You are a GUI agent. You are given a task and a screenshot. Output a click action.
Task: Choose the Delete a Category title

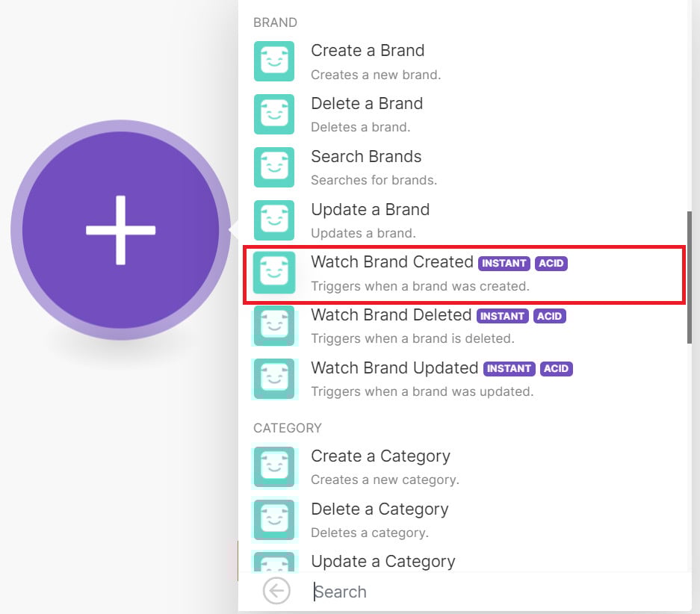click(x=380, y=509)
